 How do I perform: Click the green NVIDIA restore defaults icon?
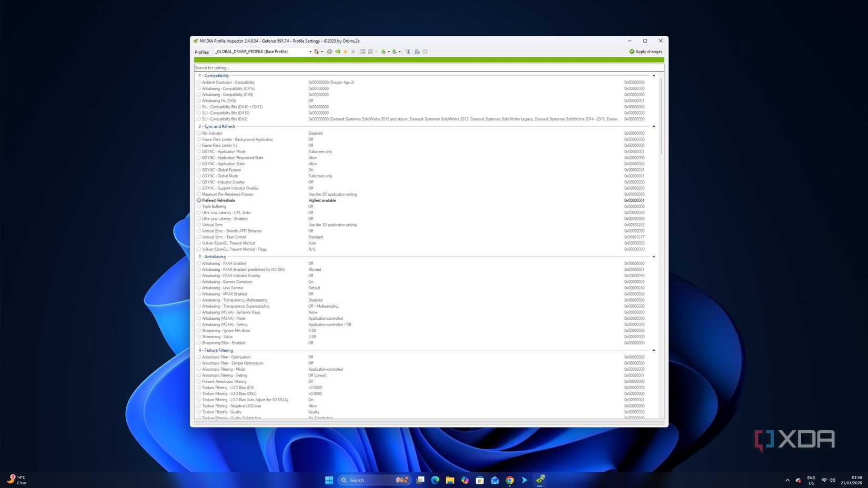[x=338, y=52]
